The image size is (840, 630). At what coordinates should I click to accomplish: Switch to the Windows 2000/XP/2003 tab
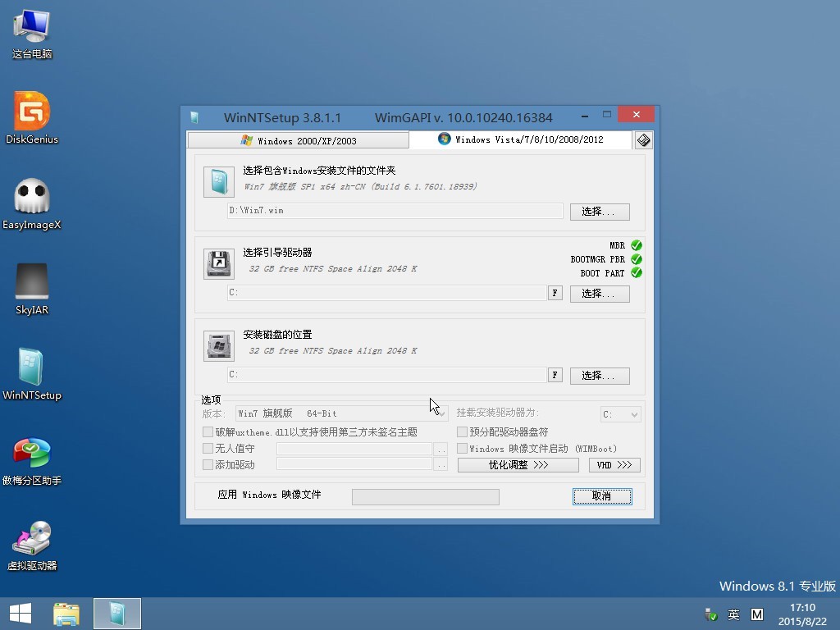pyautogui.click(x=298, y=139)
